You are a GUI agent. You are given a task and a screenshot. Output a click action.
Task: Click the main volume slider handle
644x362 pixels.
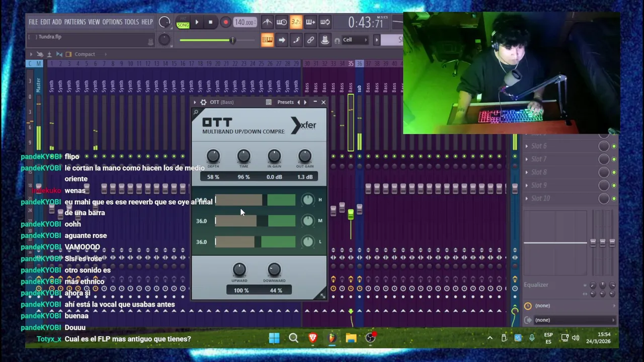click(x=232, y=40)
